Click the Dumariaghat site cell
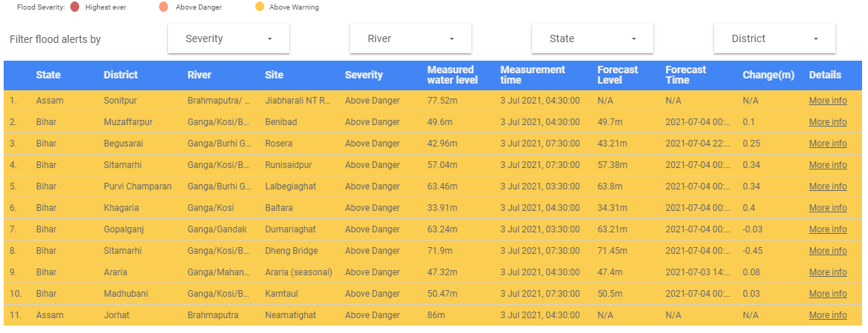 click(x=291, y=229)
